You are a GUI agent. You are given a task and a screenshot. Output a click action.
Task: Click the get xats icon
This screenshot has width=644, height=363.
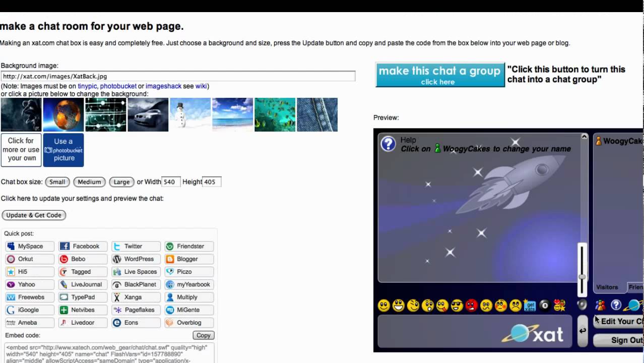click(530, 306)
